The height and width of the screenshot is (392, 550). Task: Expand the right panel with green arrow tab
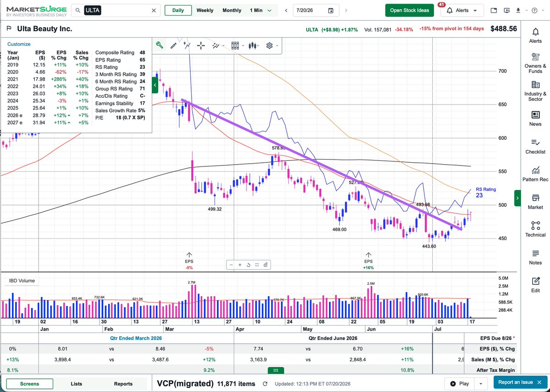(517, 198)
